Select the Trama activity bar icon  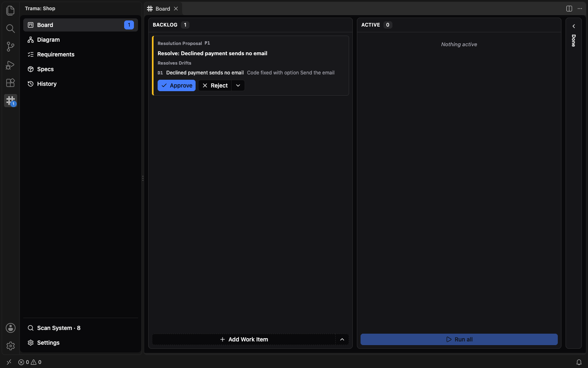11,101
